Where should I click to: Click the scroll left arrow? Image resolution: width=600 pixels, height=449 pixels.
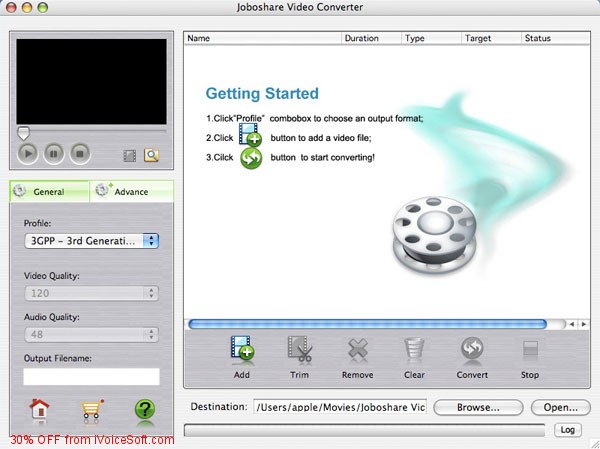572,324
